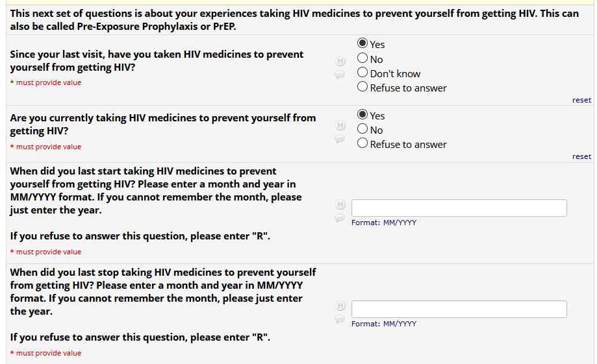Open comment balloon for 'Since your last visit' question
597x364 pixels.
(x=340, y=75)
